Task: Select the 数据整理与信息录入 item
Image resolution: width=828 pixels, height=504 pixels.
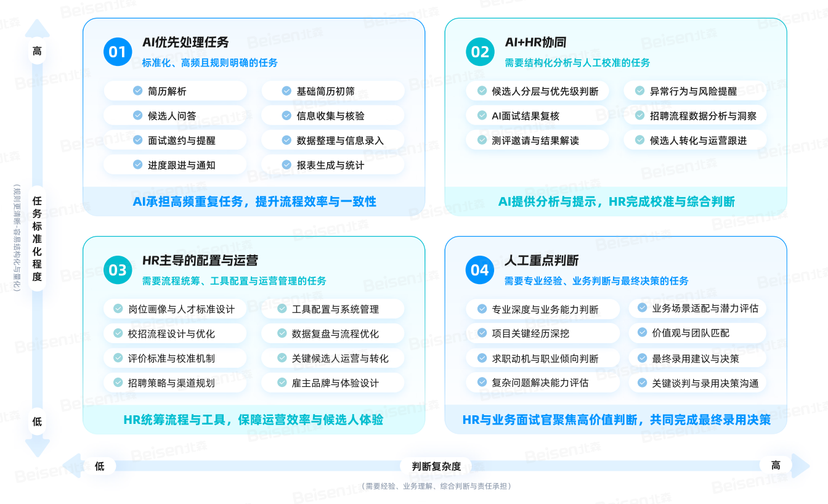Action: tap(333, 140)
